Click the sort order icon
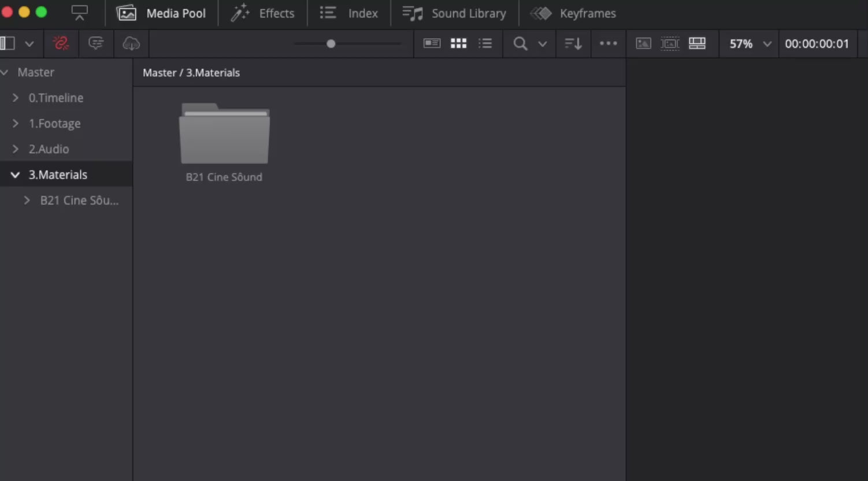 coord(573,43)
